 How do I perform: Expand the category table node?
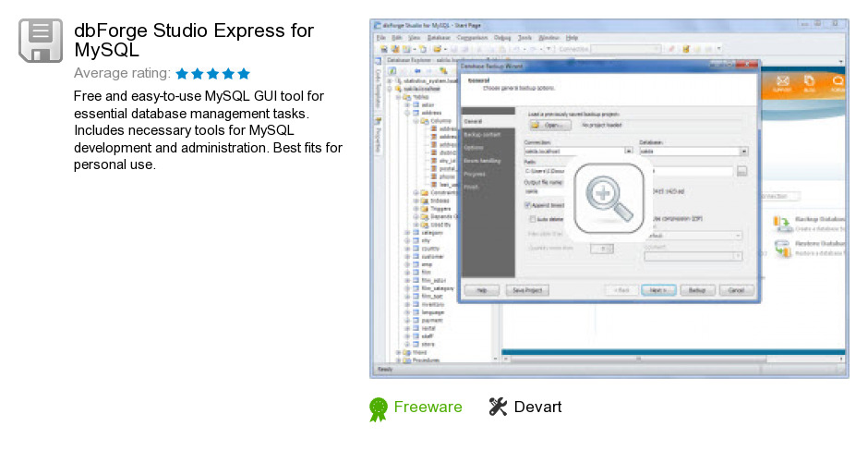pos(407,233)
